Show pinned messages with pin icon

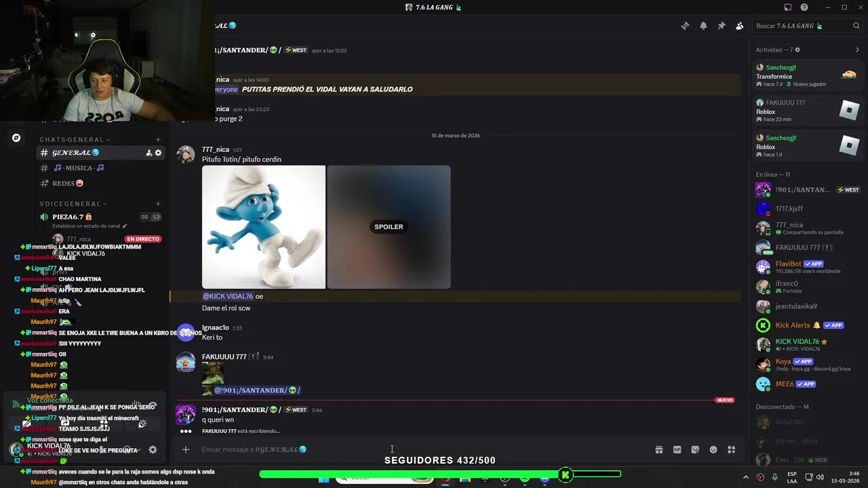[x=722, y=26]
